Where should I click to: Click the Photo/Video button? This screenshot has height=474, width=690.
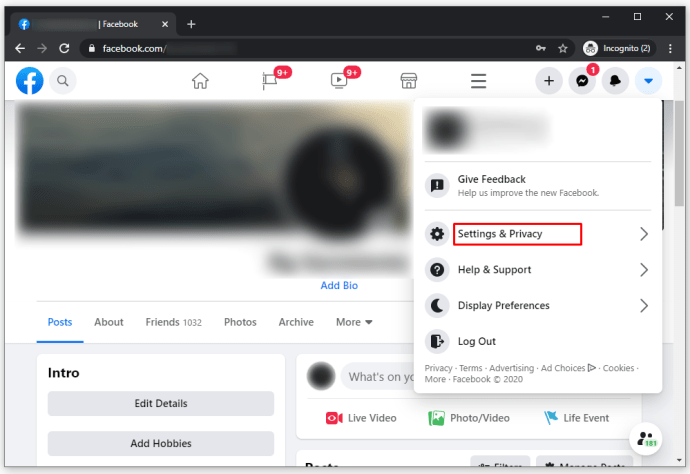(x=469, y=418)
